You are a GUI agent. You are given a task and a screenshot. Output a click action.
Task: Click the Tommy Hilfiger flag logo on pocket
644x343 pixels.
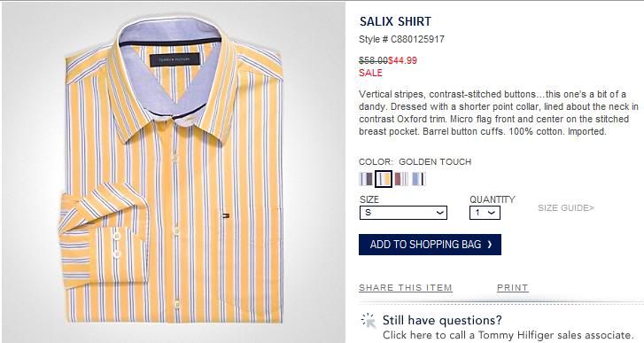(x=226, y=215)
